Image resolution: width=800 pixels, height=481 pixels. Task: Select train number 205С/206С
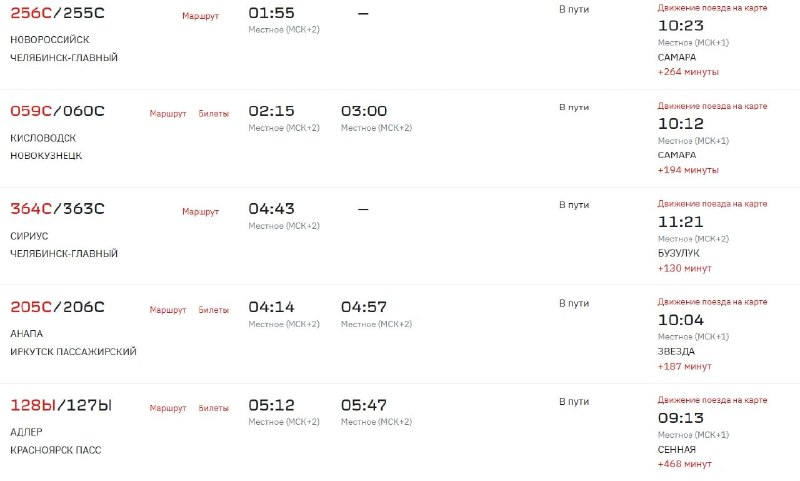57,307
